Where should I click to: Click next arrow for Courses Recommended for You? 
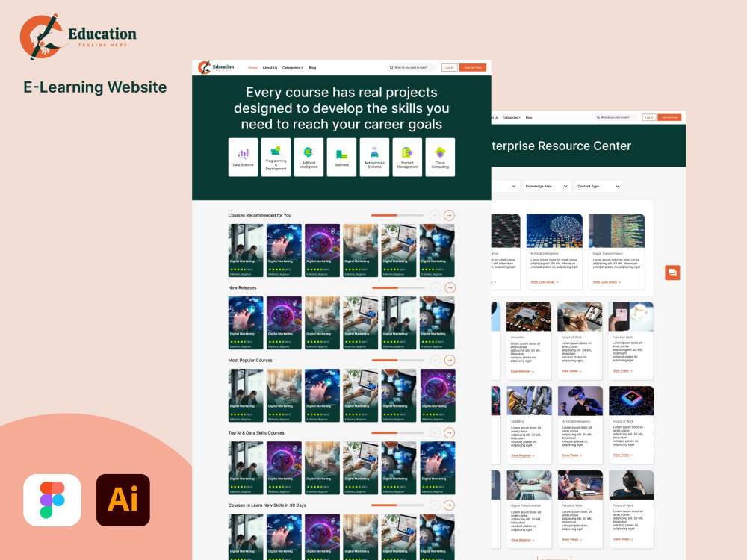coord(449,215)
